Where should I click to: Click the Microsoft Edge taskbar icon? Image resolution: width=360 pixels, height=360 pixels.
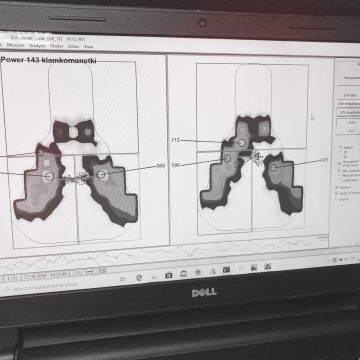pos(139,277)
